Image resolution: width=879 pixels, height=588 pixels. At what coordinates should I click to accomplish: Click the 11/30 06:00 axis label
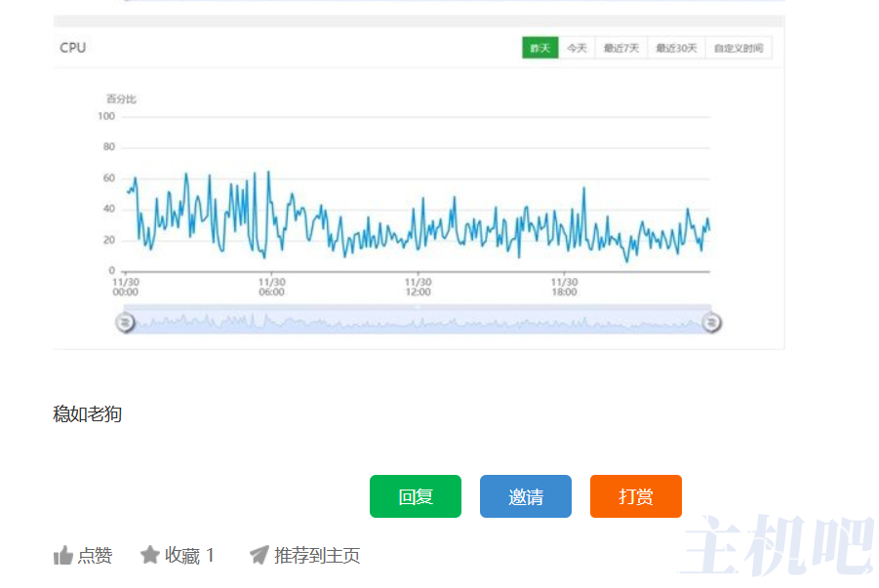(x=271, y=287)
